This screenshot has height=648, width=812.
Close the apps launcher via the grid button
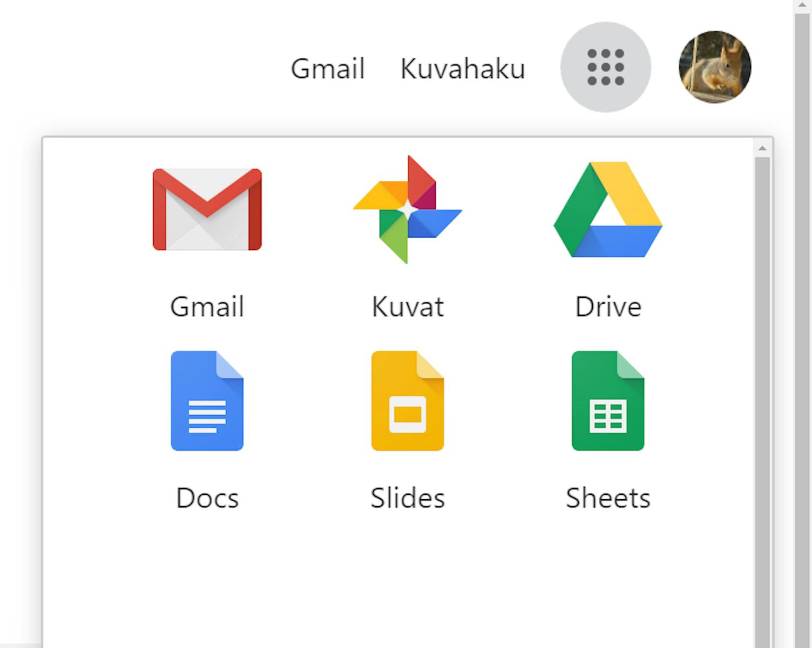point(605,67)
